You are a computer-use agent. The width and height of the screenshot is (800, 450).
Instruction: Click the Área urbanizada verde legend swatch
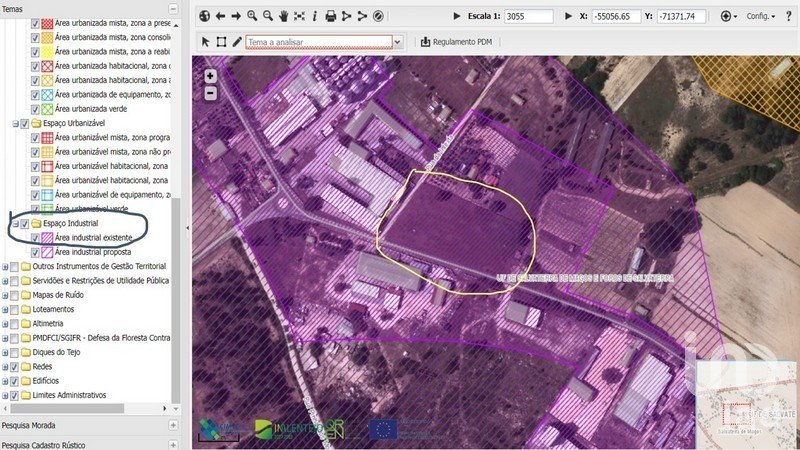46,108
